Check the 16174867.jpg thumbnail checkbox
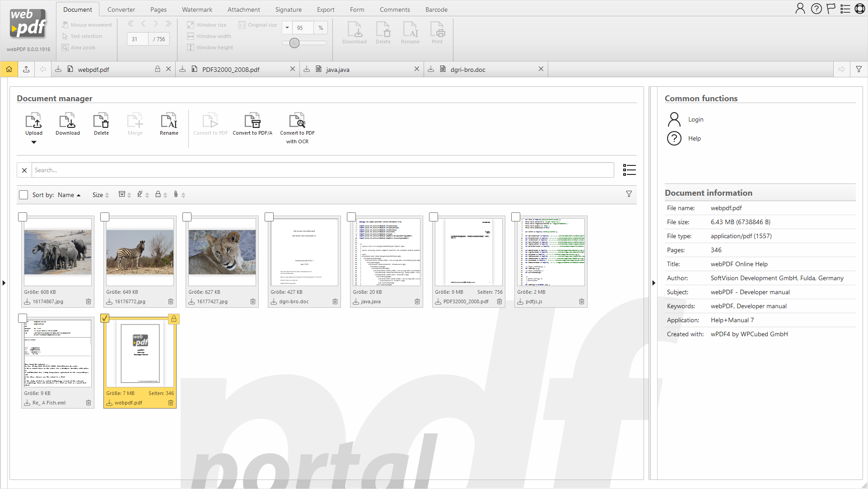This screenshot has height=489, width=868. coord(23,217)
